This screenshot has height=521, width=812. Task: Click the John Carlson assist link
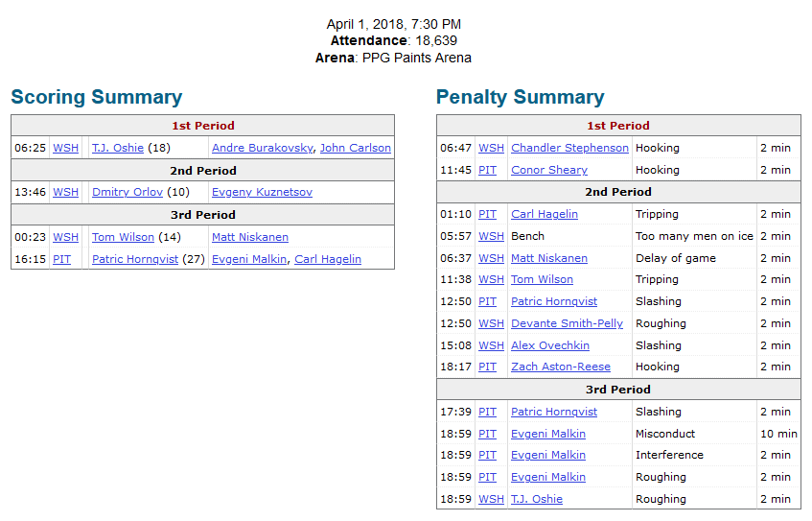pyautogui.click(x=356, y=148)
